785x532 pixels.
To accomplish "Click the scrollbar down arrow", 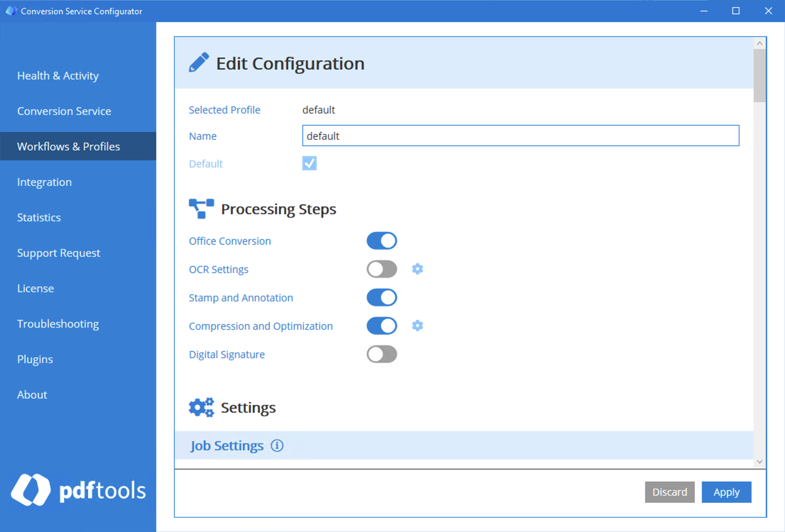I will pos(759,461).
